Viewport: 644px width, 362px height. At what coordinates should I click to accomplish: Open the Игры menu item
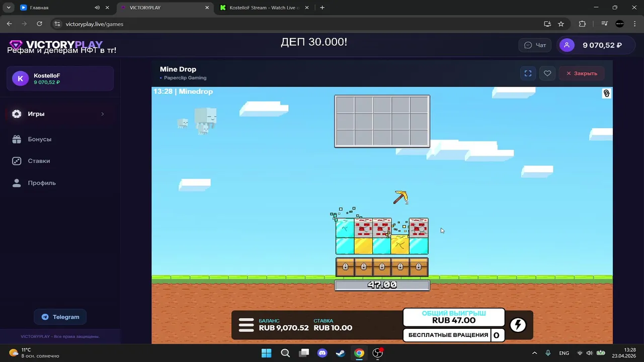[60, 114]
